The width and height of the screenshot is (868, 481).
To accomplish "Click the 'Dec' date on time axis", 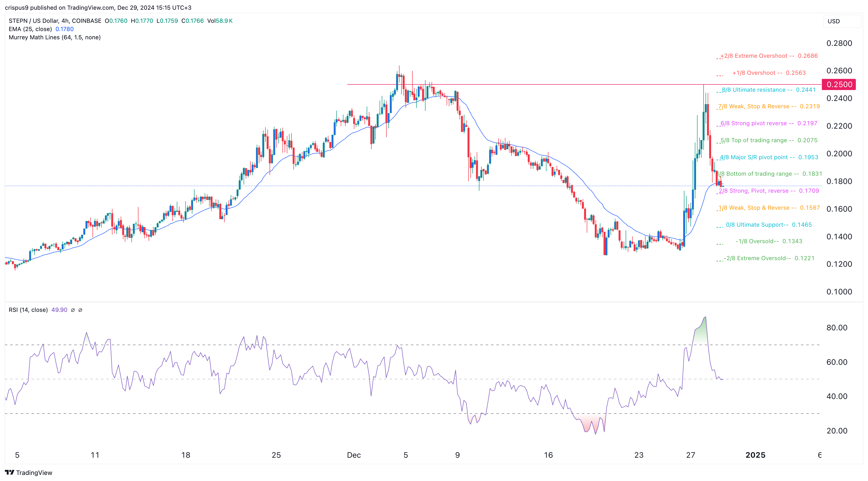I will coord(354,455).
